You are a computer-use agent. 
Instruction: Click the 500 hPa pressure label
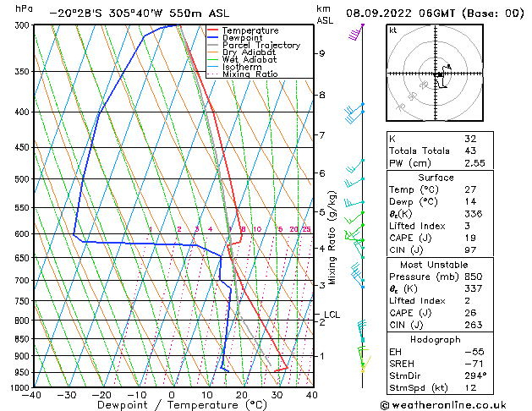24,178
